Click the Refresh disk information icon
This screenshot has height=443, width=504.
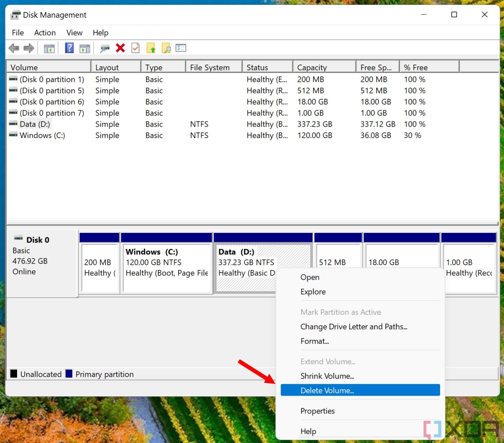[105, 48]
